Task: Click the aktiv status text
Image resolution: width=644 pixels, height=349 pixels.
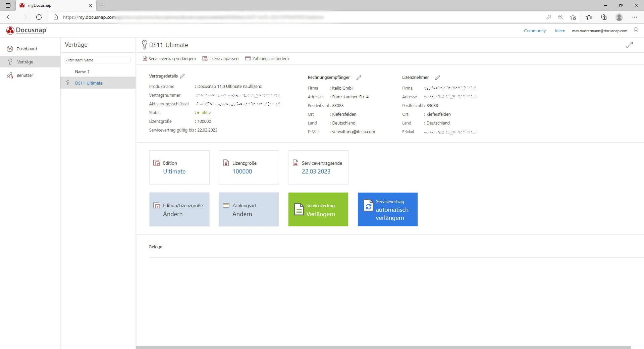Action: point(206,113)
